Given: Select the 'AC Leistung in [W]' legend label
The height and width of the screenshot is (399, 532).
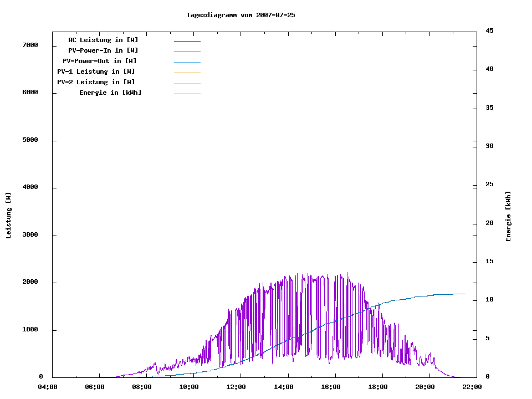Looking at the screenshot, I should (103, 40).
